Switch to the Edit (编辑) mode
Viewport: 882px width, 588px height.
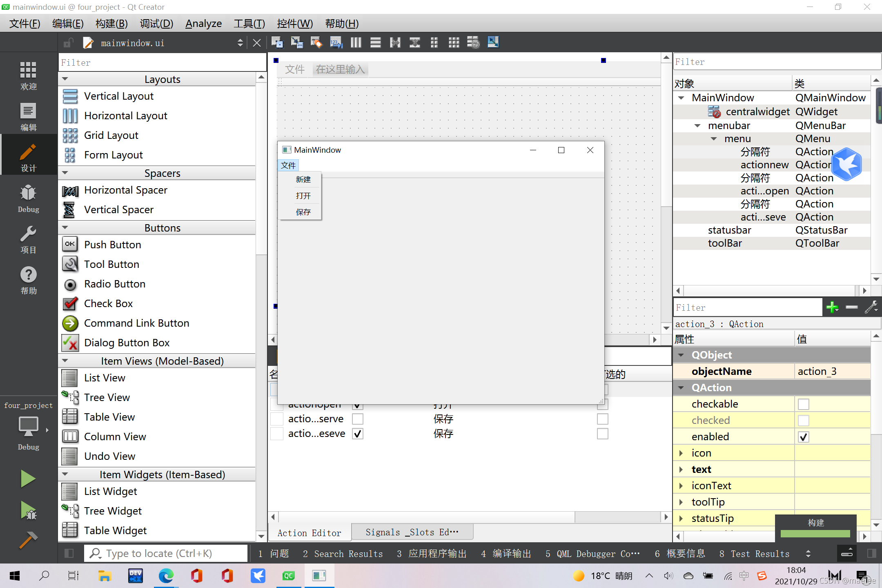(28, 116)
